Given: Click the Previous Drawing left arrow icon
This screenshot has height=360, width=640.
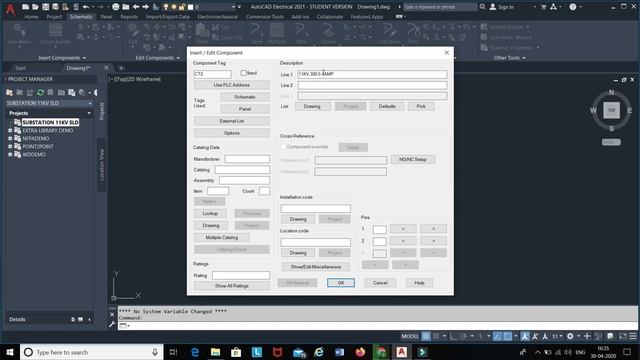Looking at the screenshot, I should [136, 7].
